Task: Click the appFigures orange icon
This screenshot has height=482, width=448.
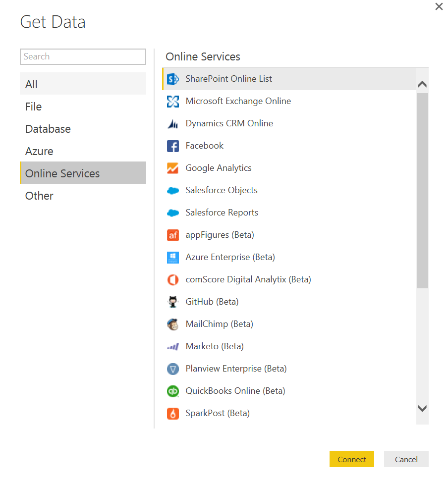Action: (173, 235)
